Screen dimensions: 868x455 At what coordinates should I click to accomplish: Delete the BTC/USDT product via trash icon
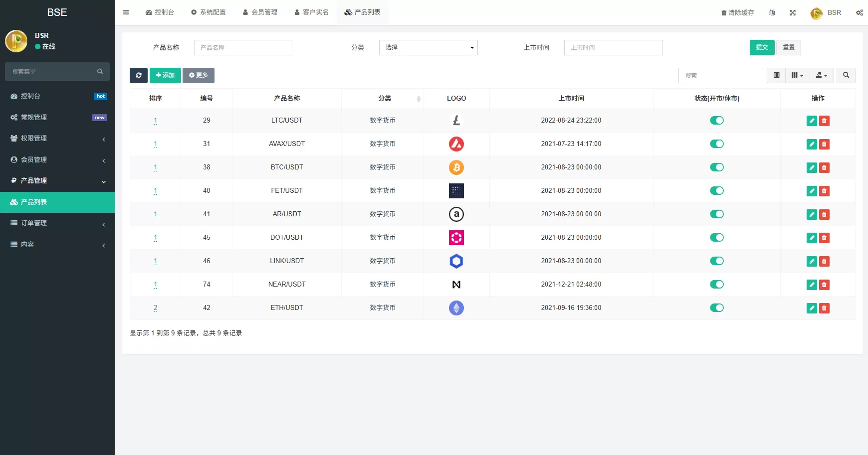(824, 167)
